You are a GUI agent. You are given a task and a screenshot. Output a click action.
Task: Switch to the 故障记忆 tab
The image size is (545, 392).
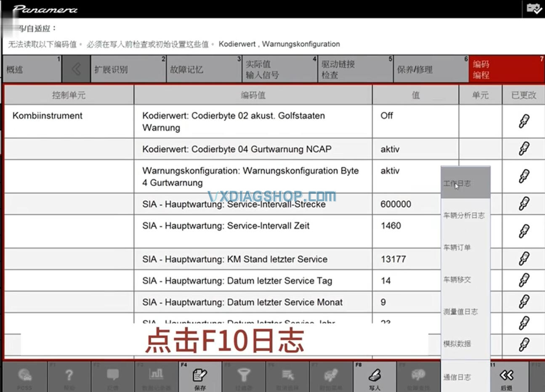tap(204, 69)
